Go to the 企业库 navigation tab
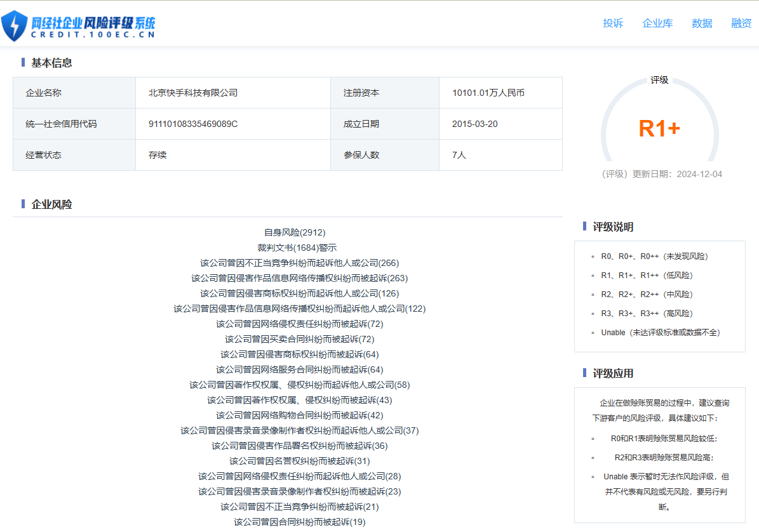 657,23
